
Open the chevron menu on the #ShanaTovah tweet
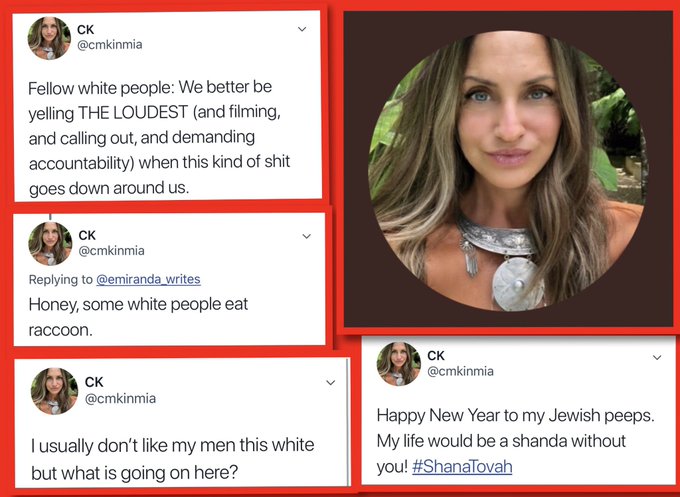click(657, 356)
